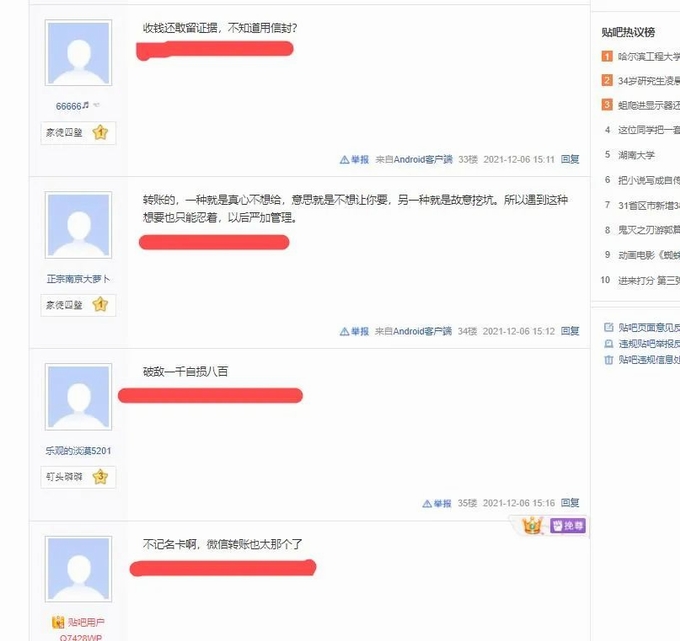
Task: Click avatar of user 贴吧用户
Action: [78, 569]
